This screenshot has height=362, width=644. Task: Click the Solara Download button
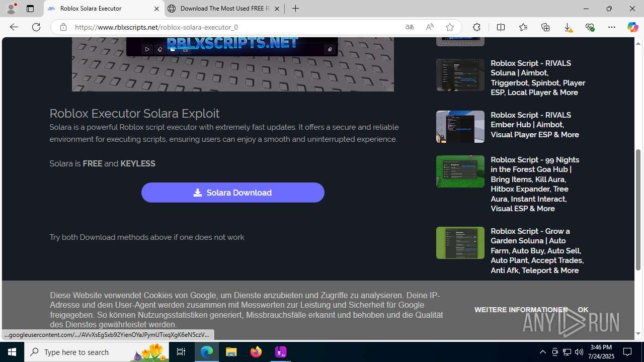(x=232, y=193)
